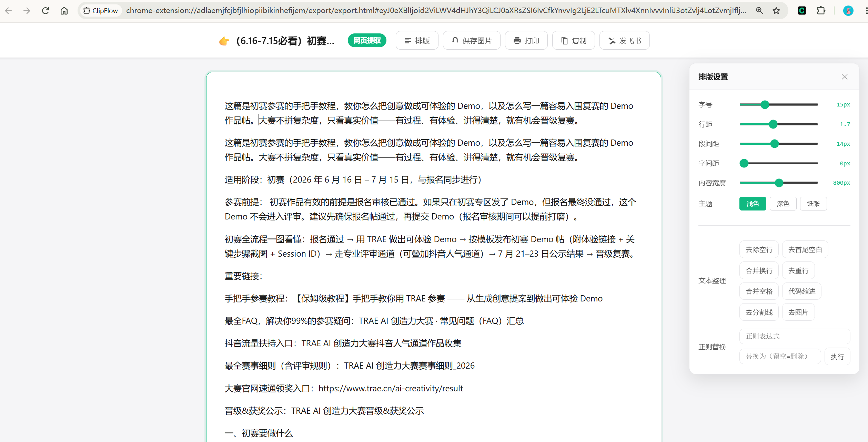The height and width of the screenshot is (442, 868).
Task: Click 执行 to run regex replace
Action: click(x=837, y=357)
